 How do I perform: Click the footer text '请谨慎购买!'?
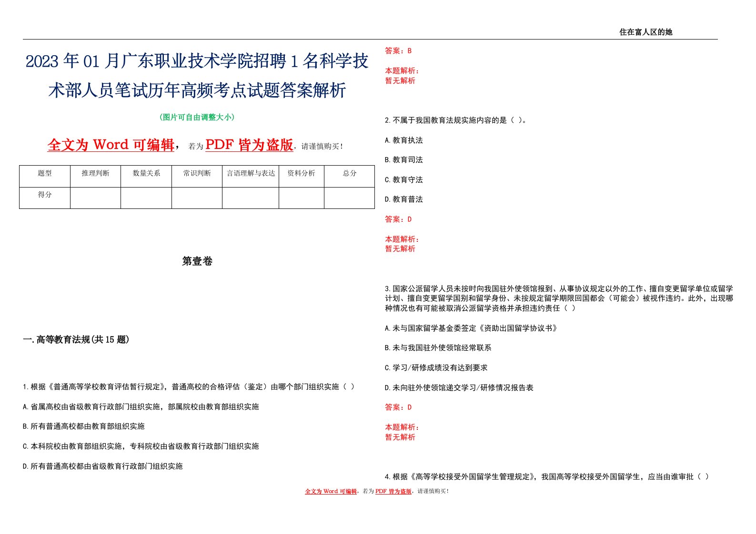pos(433,491)
